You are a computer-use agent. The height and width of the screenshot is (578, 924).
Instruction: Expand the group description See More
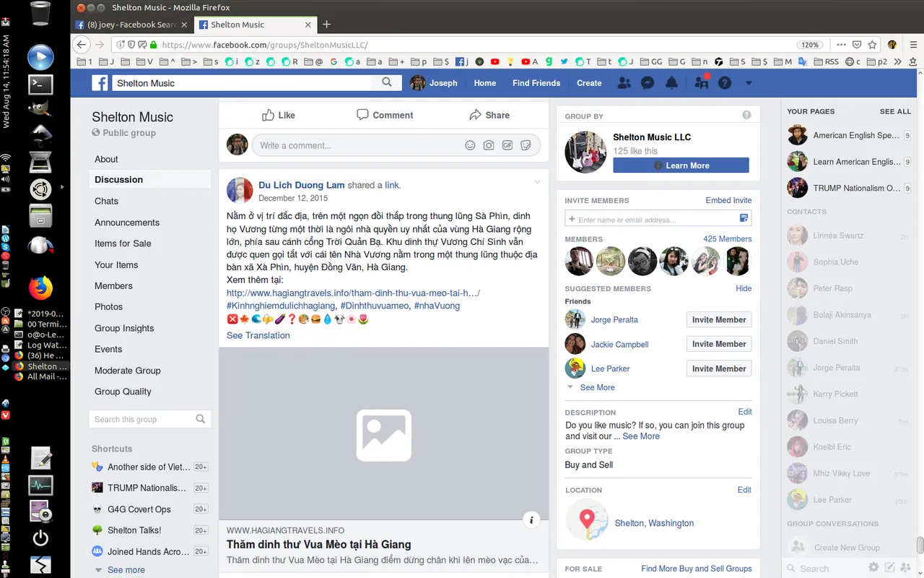coord(641,436)
